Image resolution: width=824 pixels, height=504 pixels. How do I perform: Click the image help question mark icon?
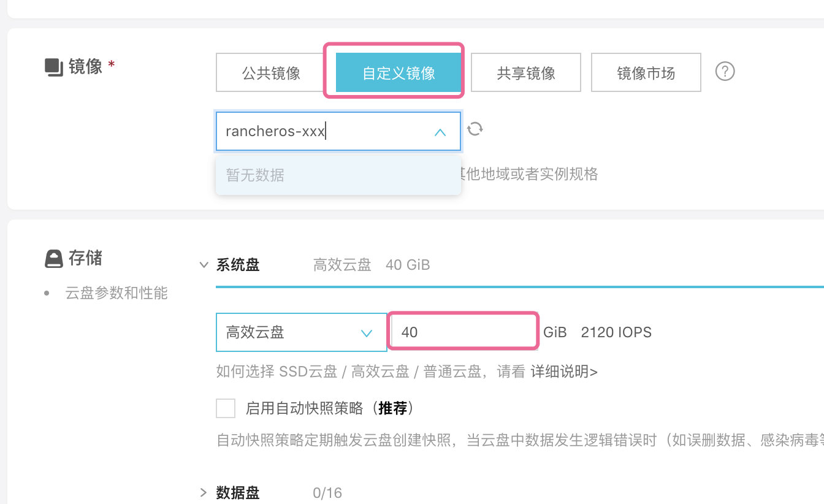[725, 72]
